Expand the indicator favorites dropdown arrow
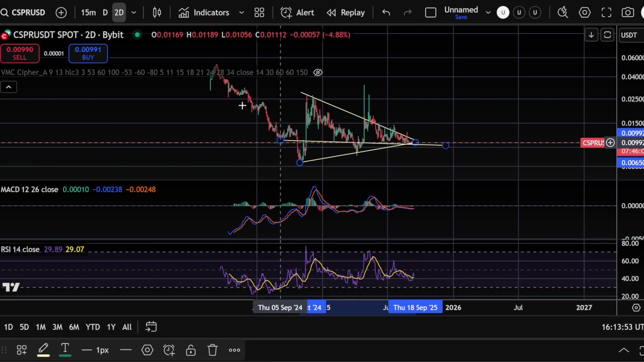The image size is (644, 362). tap(242, 13)
